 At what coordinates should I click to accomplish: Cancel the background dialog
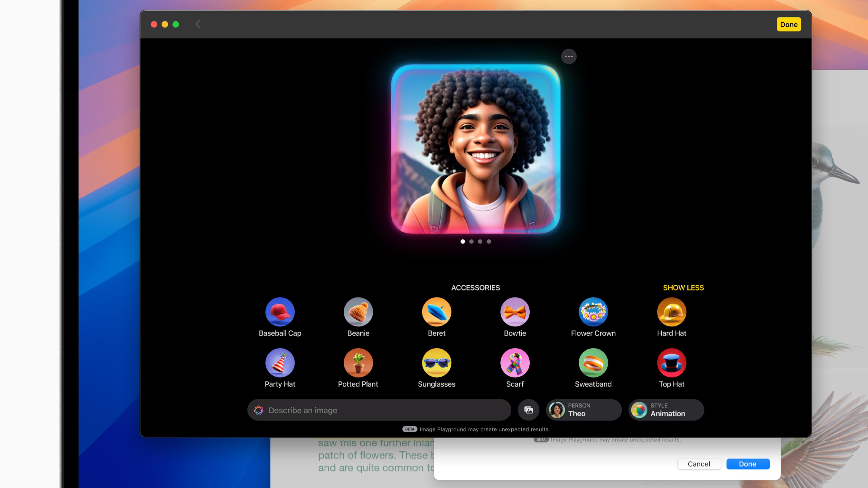pos(699,464)
